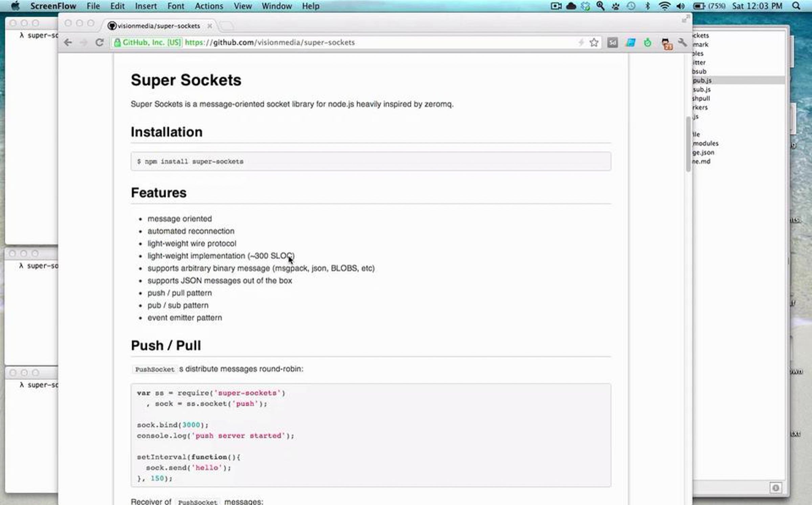The width and height of the screenshot is (812, 505).
Task: Click the browser page vertical scrollbar
Action: click(689, 144)
